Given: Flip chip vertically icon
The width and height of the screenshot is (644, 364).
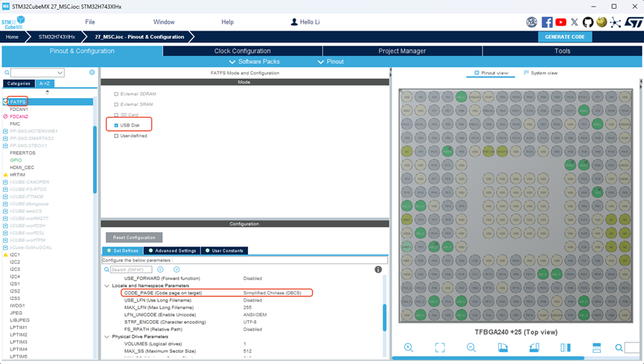Looking at the screenshot, I should coord(596,348).
